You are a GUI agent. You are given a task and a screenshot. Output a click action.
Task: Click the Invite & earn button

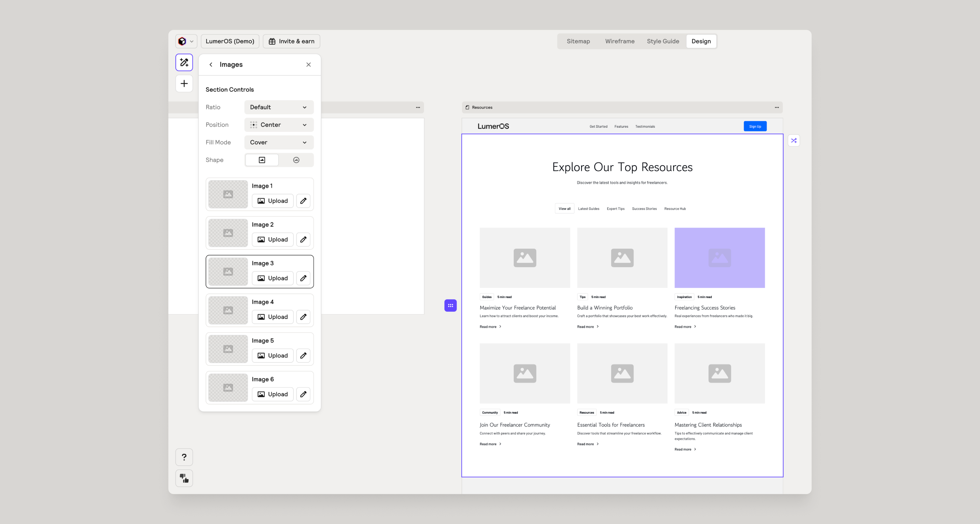pos(291,41)
